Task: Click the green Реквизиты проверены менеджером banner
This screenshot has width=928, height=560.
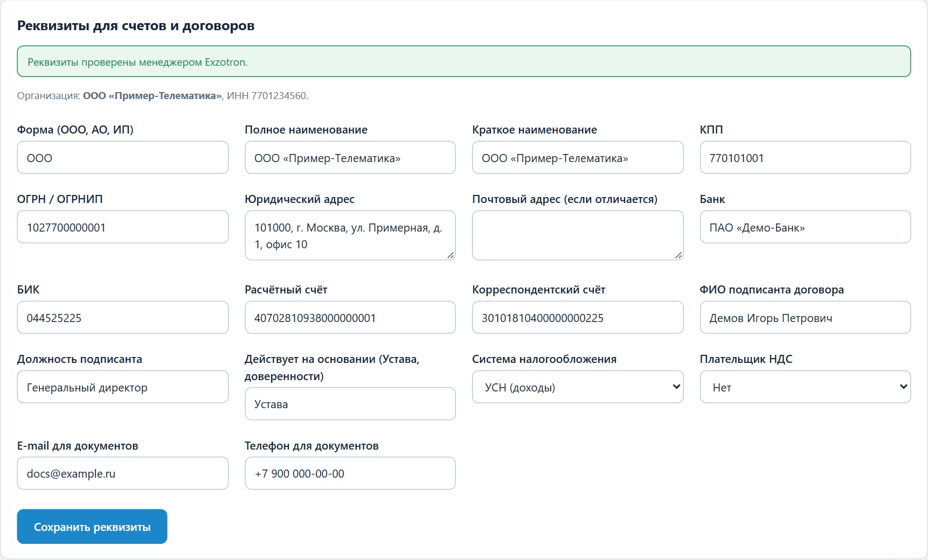Action: tap(464, 61)
